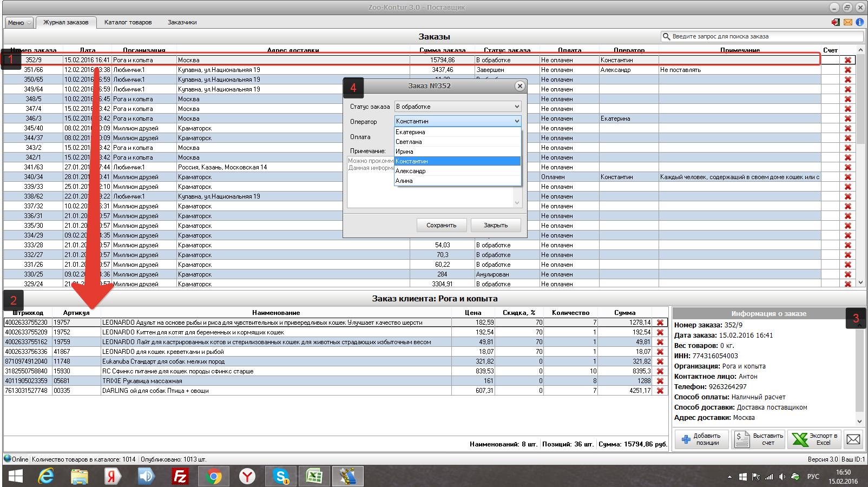Select Алина in operator list

click(457, 181)
